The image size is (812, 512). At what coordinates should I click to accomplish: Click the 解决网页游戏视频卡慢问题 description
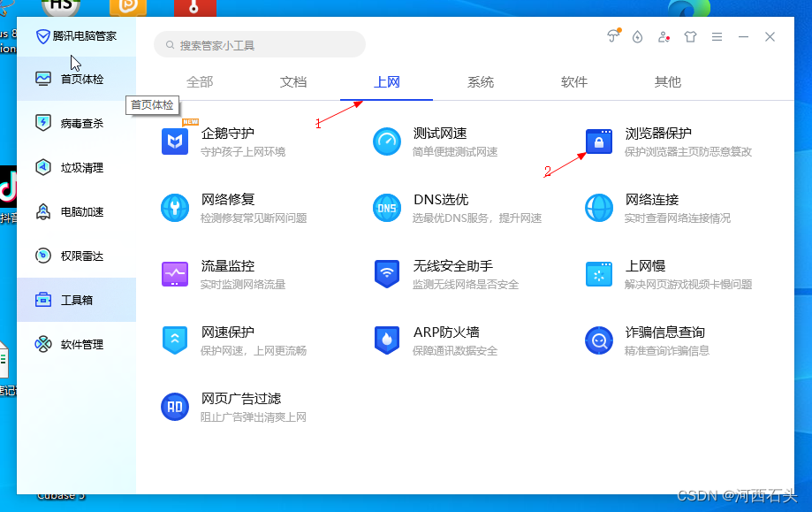point(687,285)
